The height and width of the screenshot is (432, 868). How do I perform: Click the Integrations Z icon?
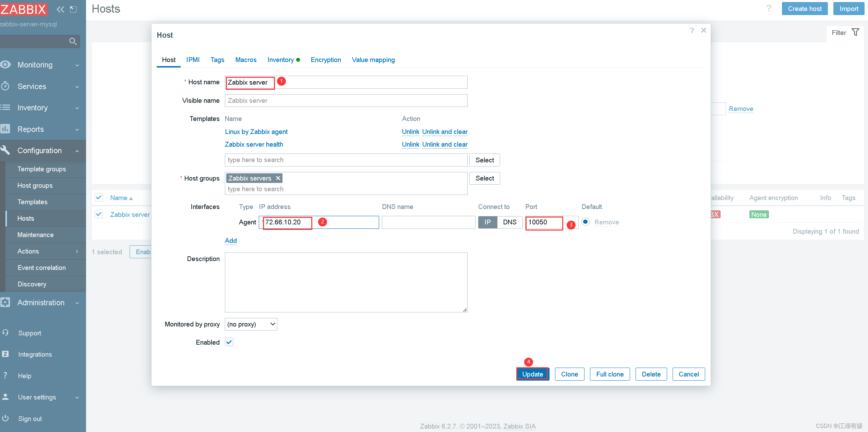click(5, 354)
